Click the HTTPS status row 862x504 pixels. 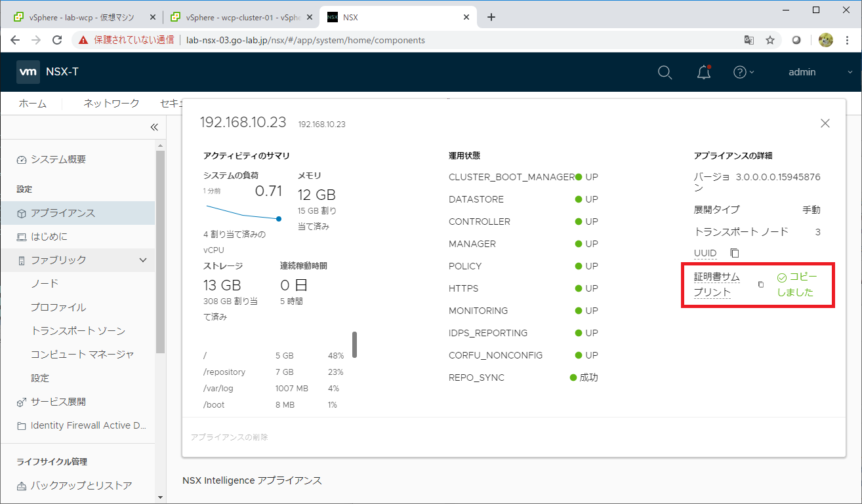523,288
